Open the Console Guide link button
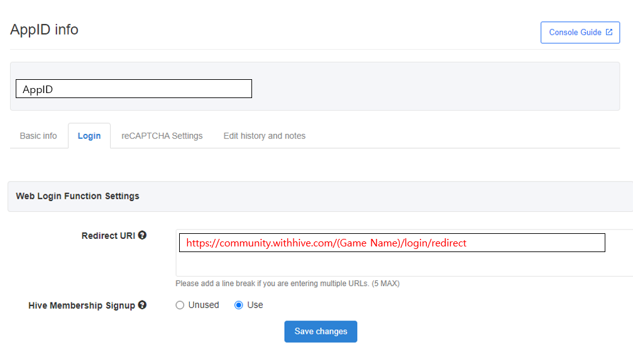This screenshot has height=364, width=633. click(580, 32)
